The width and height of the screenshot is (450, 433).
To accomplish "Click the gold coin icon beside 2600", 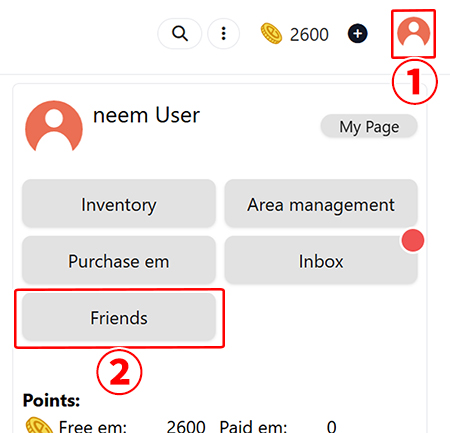I will tap(271, 33).
